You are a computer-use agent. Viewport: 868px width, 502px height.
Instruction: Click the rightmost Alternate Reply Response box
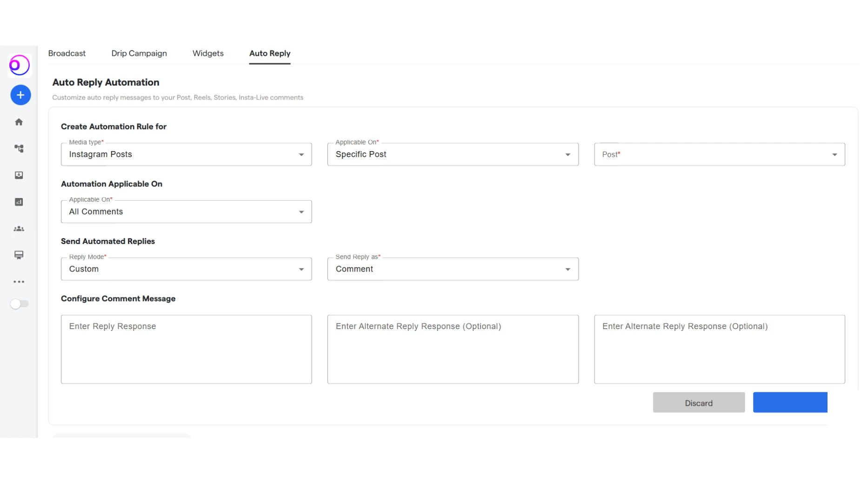coord(720,350)
